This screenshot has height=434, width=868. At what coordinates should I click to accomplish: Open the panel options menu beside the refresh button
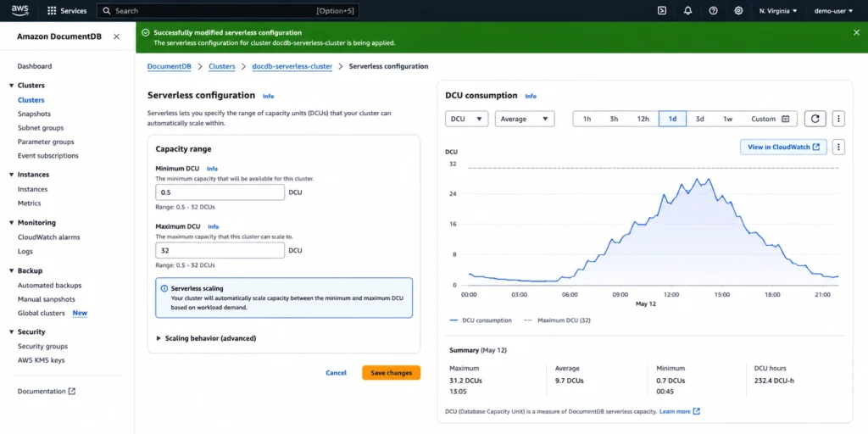[839, 119]
